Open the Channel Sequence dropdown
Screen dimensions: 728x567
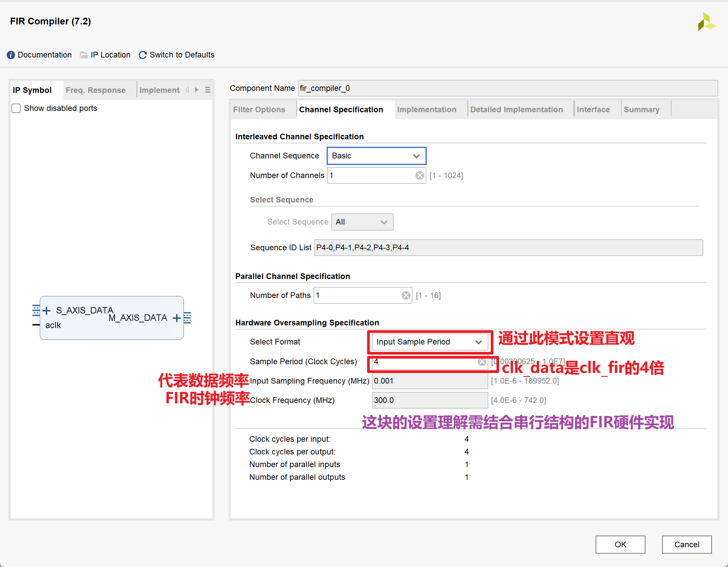[x=376, y=156]
